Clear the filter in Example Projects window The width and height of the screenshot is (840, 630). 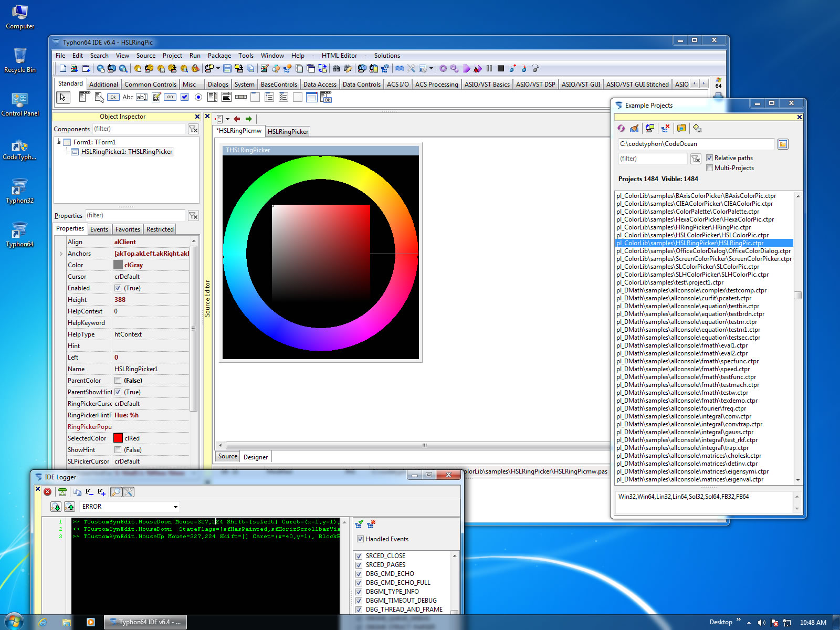pos(696,159)
